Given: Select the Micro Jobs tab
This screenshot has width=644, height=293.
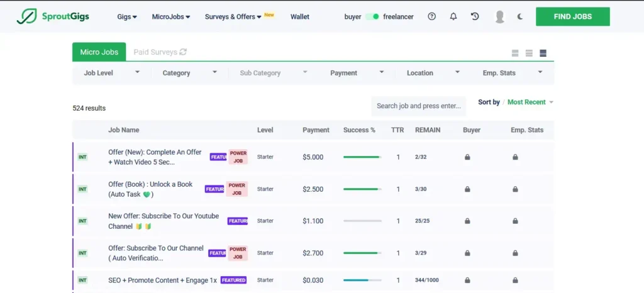Looking at the screenshot, I should [99, 52].
